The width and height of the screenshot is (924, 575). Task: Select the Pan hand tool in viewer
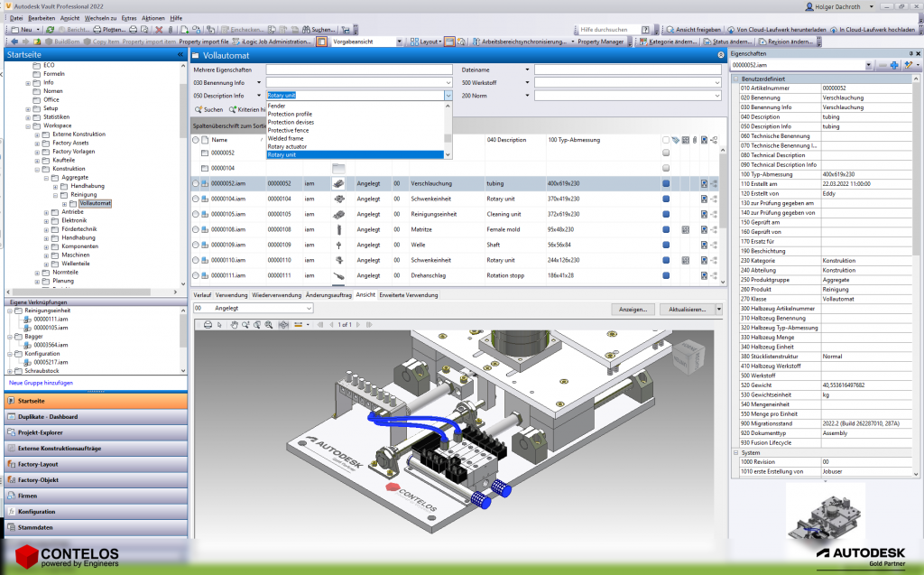[234, 324]
